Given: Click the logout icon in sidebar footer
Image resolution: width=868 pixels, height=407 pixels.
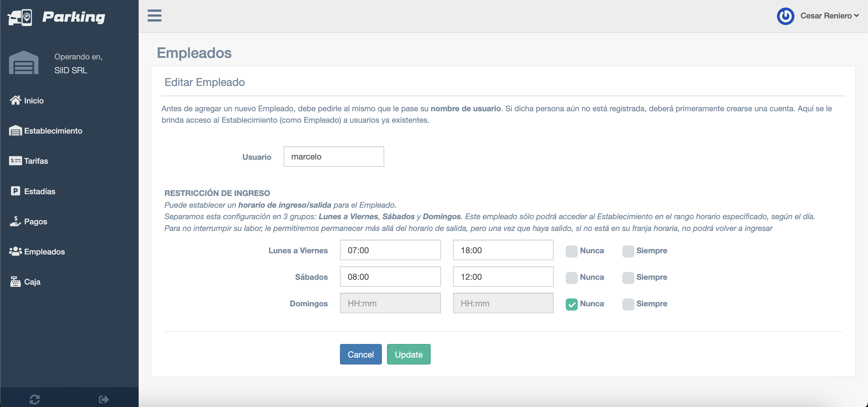Looking at the screenshot, I should [x=104, y=399].
